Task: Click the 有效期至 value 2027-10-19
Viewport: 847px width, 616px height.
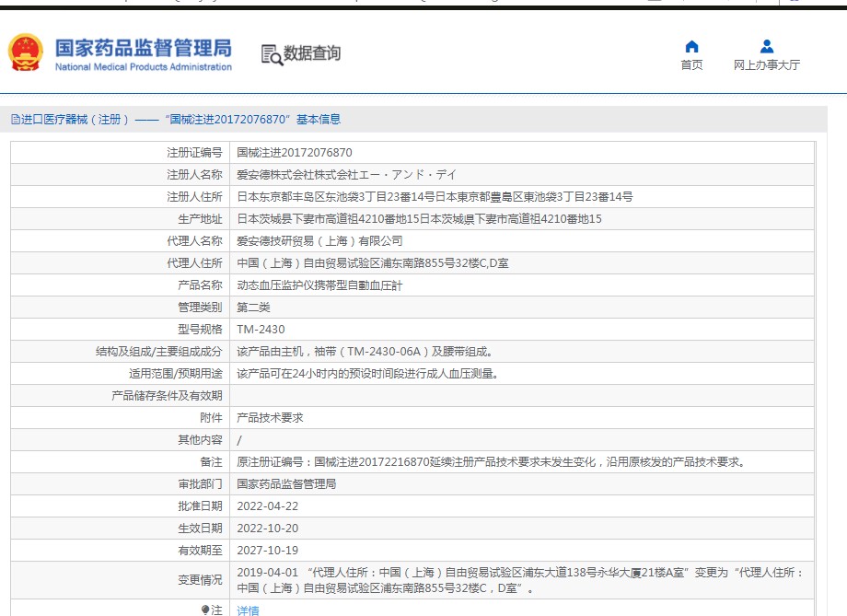Action: coord(268,551)
